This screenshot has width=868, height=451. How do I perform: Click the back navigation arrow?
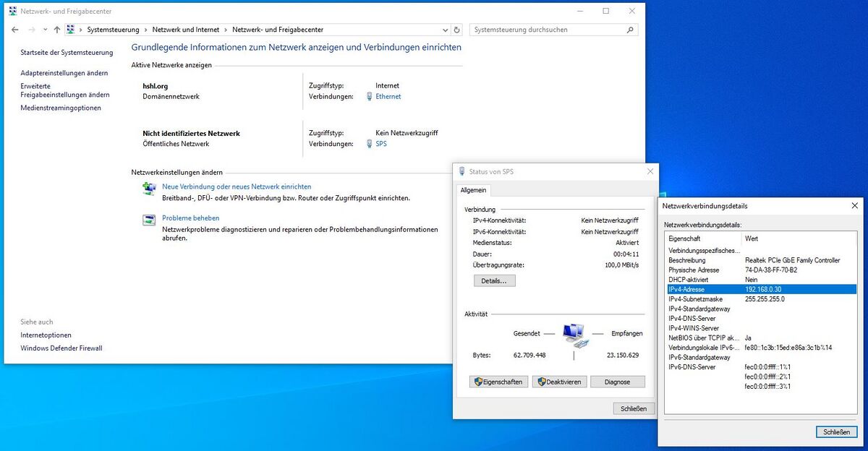pyautogui.click(x=15, y=30)
